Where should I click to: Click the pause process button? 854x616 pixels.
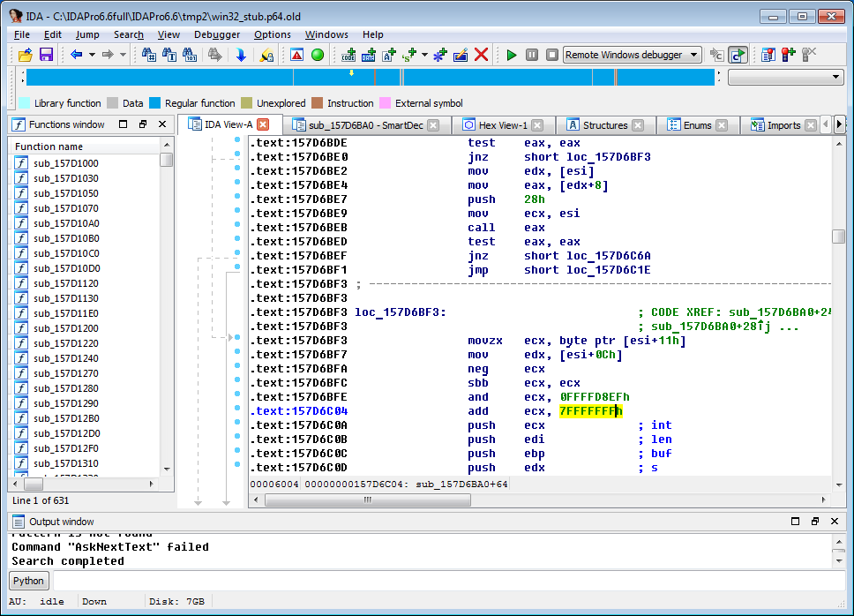click(x=531, y=55)
